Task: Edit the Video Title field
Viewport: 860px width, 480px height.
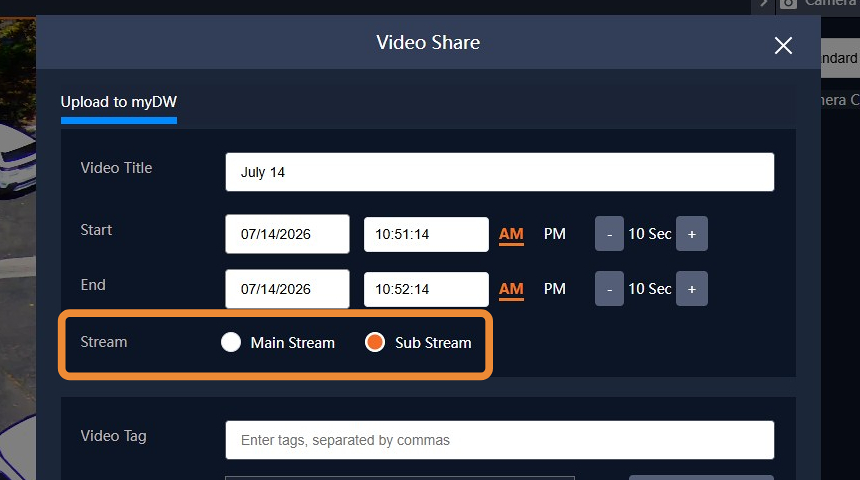Action: click(500, 172)
